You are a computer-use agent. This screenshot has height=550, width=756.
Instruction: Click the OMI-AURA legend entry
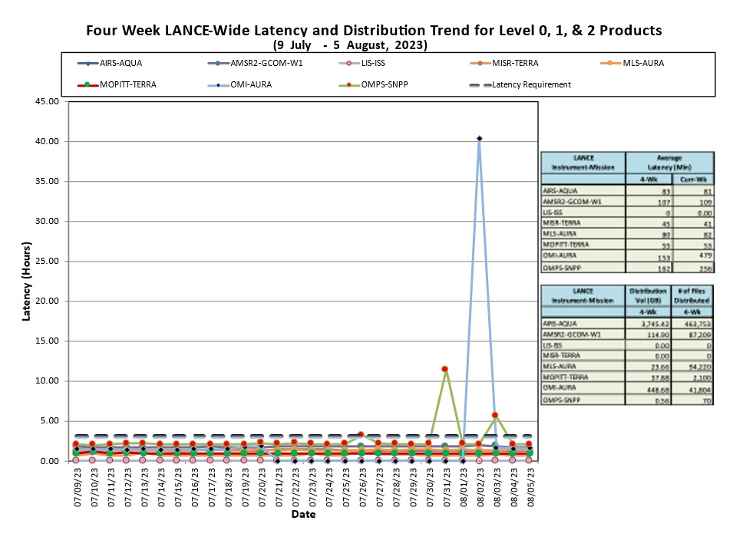click(x=239, y=85)
